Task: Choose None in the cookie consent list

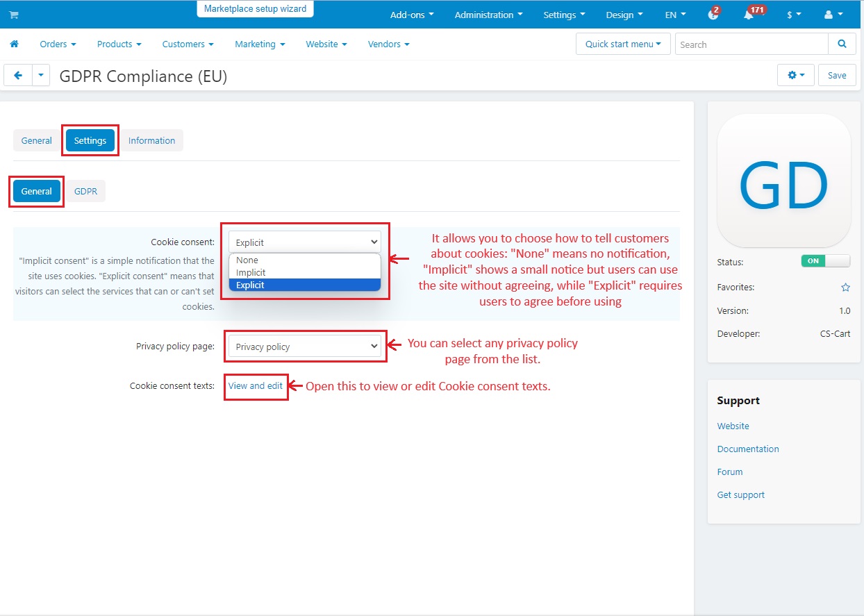Action: (305, 260)
